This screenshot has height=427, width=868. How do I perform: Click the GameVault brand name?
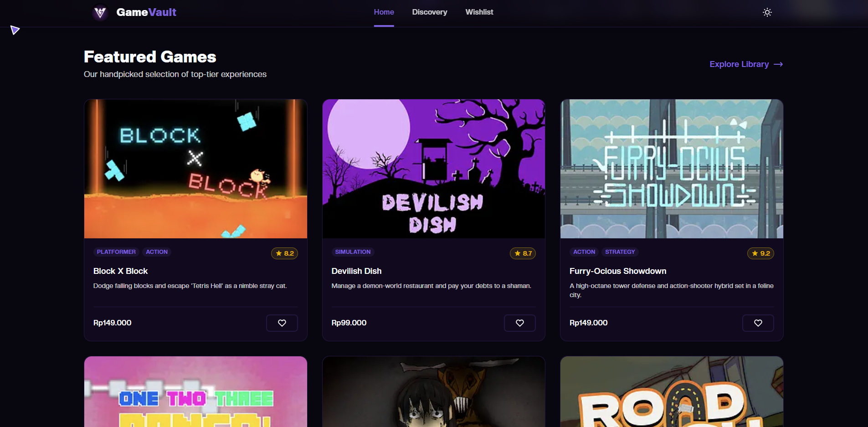[146, 12]
